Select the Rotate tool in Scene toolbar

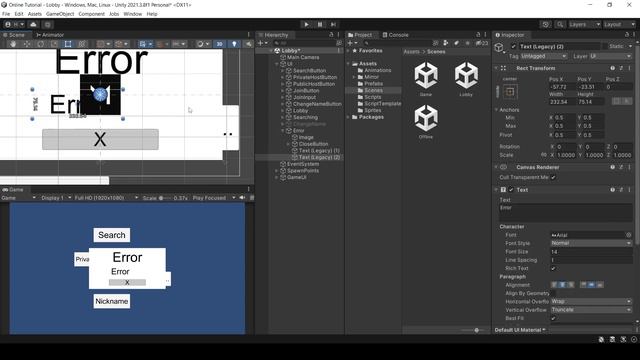coord(41,44)
